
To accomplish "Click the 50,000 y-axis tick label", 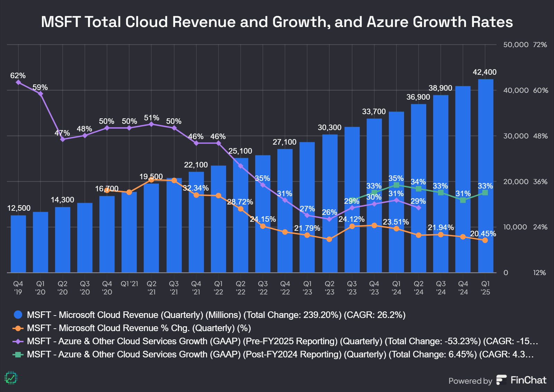I will [516, 45].
